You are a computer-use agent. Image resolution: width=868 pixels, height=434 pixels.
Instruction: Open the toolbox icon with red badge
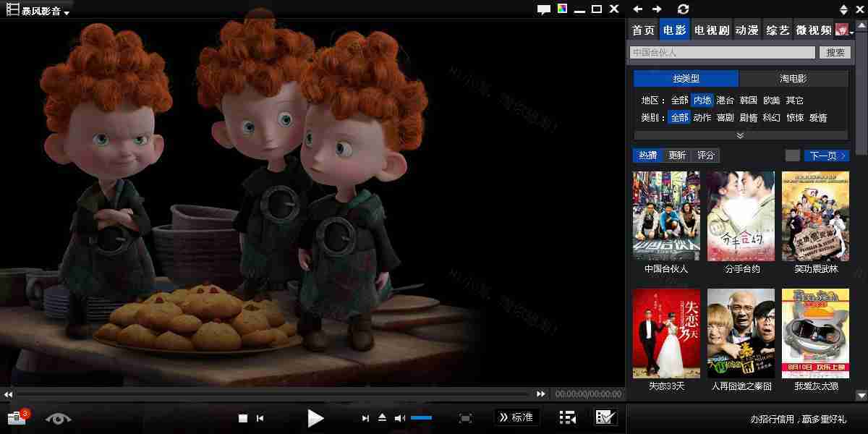coord(17,418)
